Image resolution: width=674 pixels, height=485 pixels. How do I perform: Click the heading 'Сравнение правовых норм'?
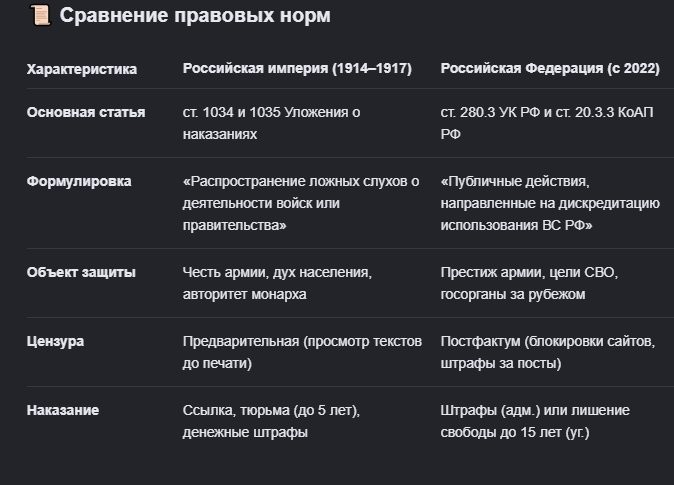pyautogui.click(x=195, y=15)
